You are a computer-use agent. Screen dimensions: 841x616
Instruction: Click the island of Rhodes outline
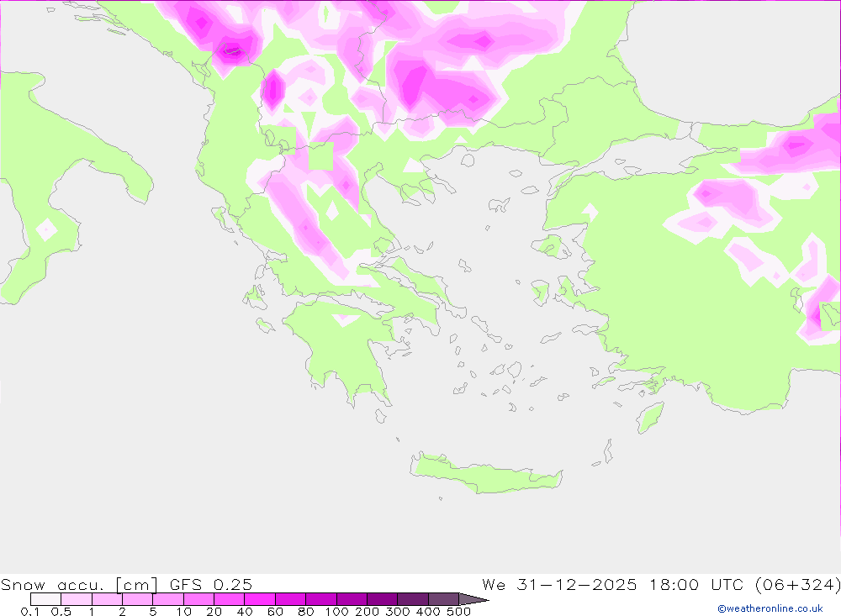(x=650, y=419)
